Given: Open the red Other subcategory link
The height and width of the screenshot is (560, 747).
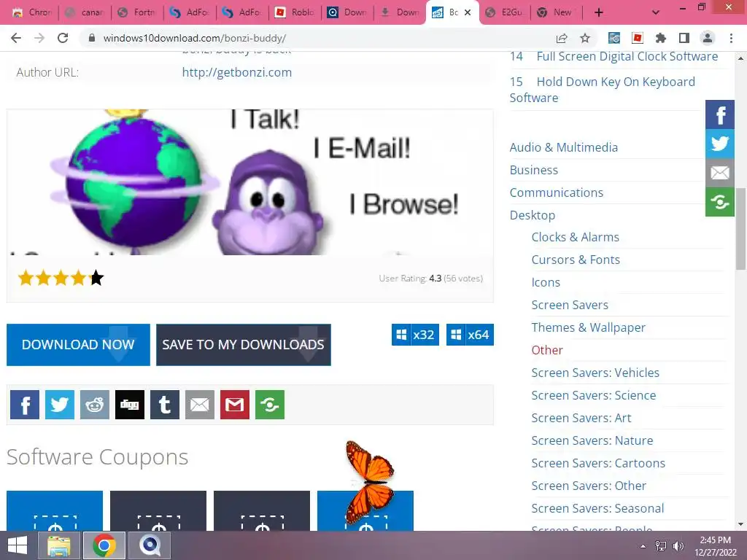Looking at the screenshot, I should (547, 350).
